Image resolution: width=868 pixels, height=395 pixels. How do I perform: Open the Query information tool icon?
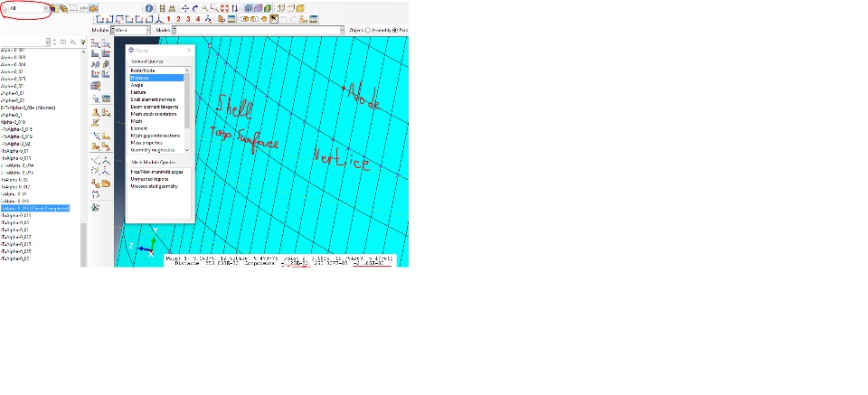click(x=149, y=8)
